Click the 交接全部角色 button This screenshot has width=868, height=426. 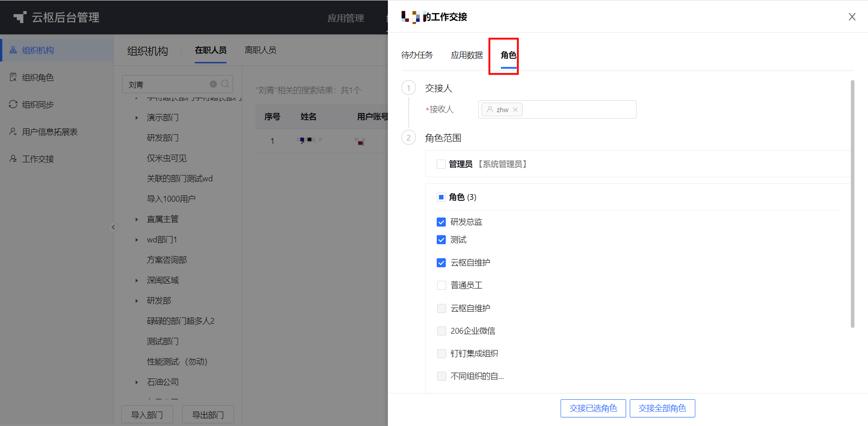pyautogui.click(x=662, y=408)
